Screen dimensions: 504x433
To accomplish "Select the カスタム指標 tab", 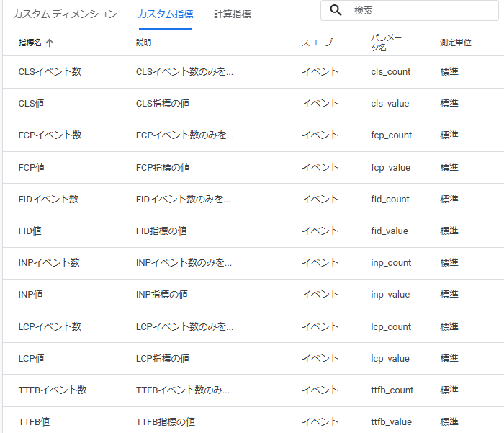I will [165, 14].
